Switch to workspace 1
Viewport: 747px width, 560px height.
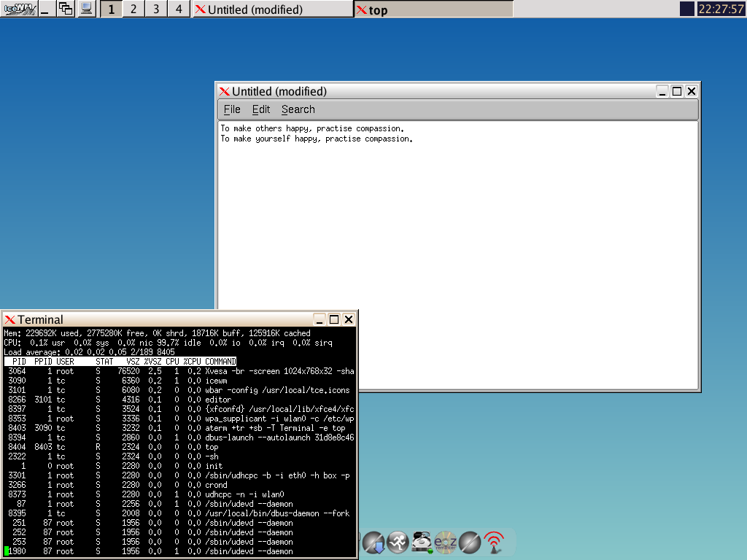(x=112, y=9)
